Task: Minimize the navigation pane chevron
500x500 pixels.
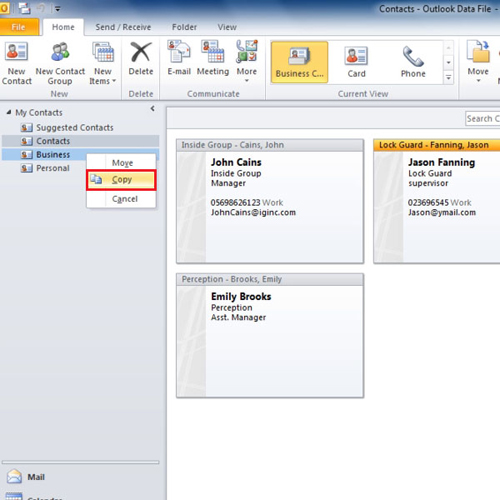Action: click(152, 109)
